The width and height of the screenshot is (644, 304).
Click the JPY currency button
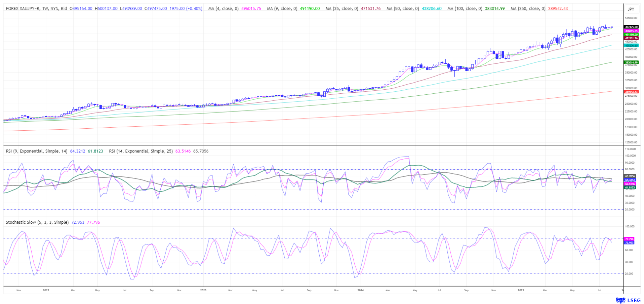(631, 9)
